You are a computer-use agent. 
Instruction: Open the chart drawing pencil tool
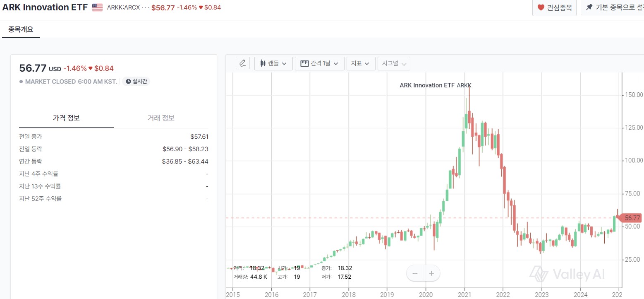(243, 63)
